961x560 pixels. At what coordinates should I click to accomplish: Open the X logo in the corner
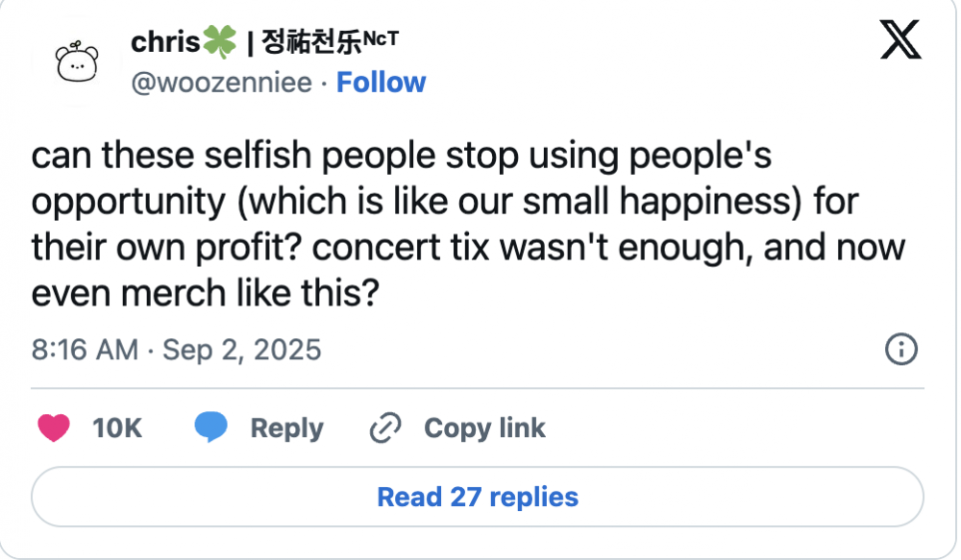coord(900,39)
